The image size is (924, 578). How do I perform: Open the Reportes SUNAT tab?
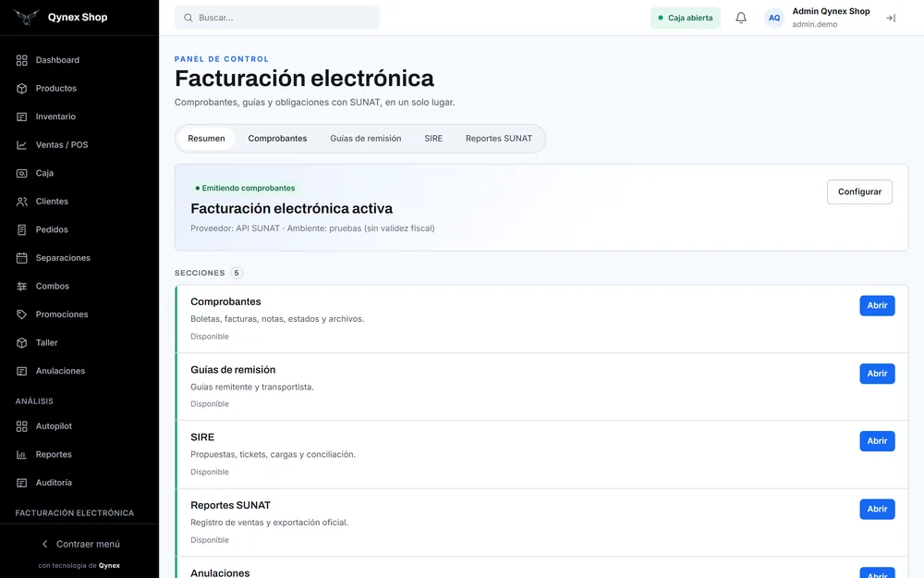pos(499,139)
